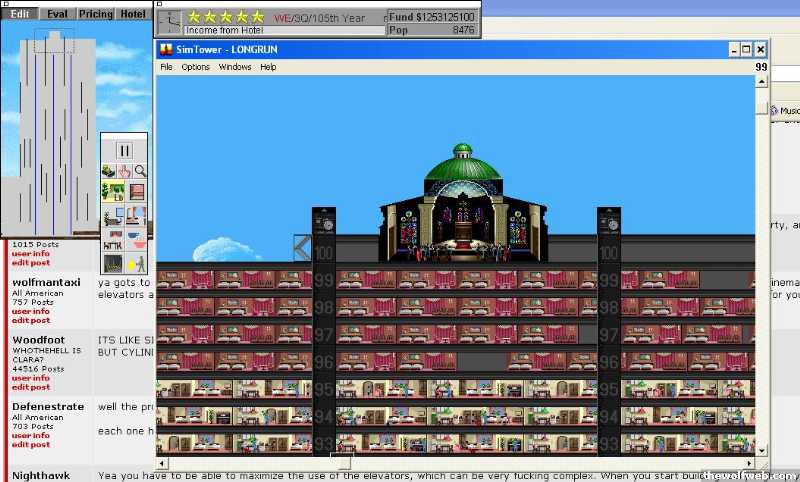Switch to the Edit tab in map window
Image resolution: width=800 pixels, height=482 pixels.
(19, 14)
